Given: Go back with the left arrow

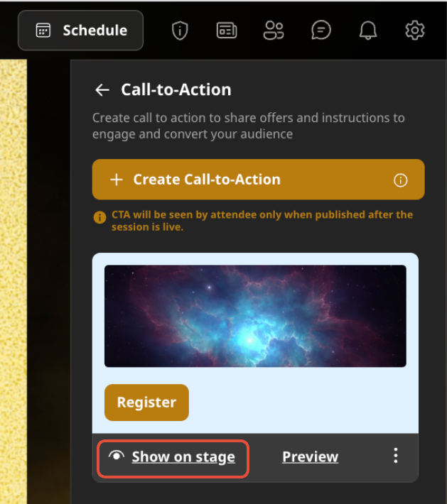Looking at the screenshot, I should coord(102,89).
